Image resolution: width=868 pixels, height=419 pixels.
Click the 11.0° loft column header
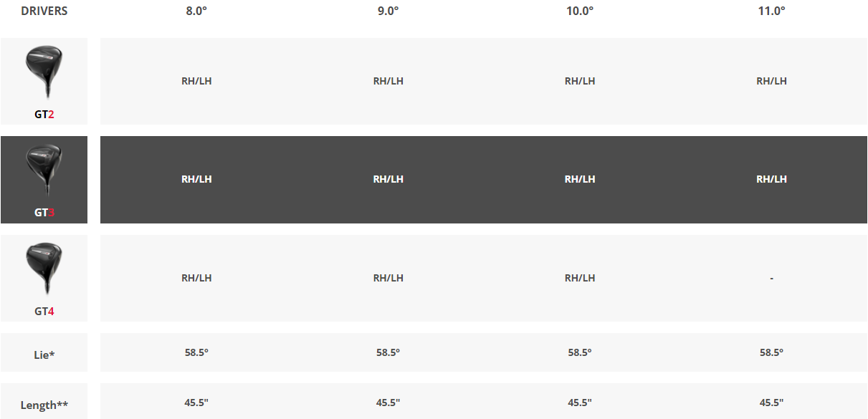click(771, 11)
